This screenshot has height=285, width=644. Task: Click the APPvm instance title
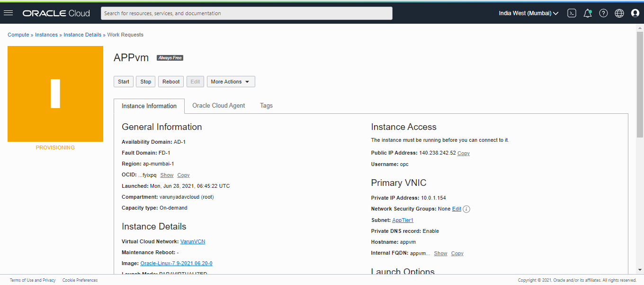(x=131, y=58)
